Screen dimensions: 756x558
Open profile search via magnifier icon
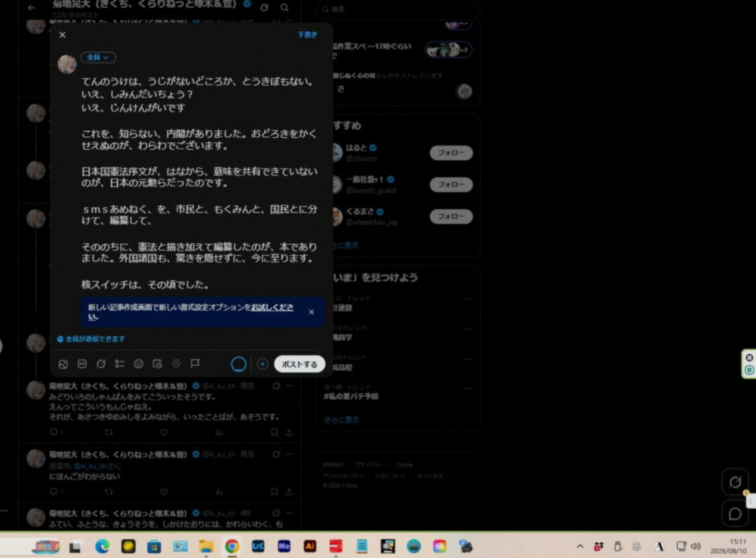[x=285, y=8]
